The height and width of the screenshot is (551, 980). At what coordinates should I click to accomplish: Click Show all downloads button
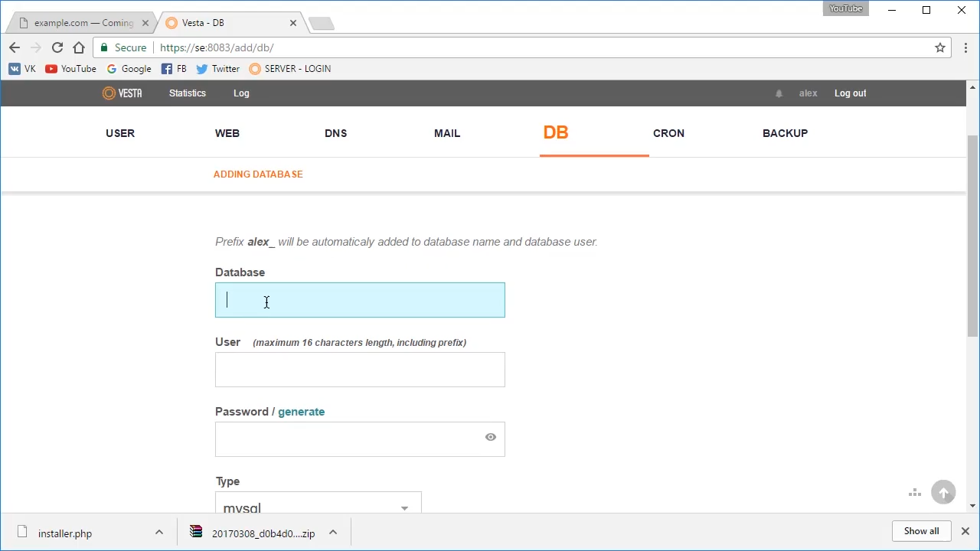[921, 531]
